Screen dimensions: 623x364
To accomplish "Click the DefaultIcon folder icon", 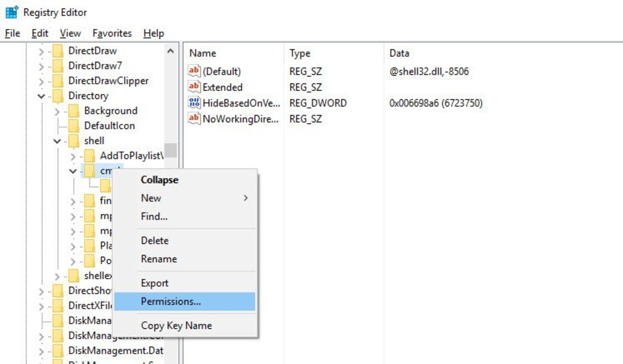I will click(74, 126).
